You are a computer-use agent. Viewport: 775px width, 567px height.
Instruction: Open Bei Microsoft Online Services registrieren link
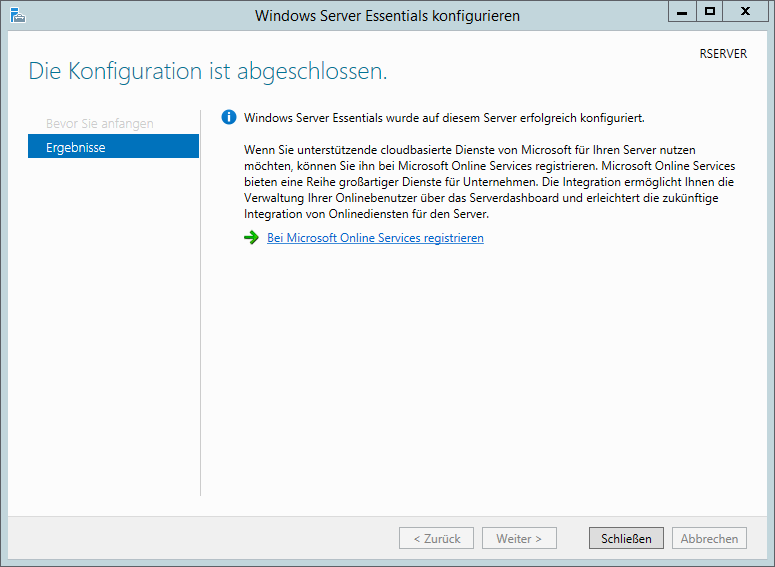click(x=375, y=238)
